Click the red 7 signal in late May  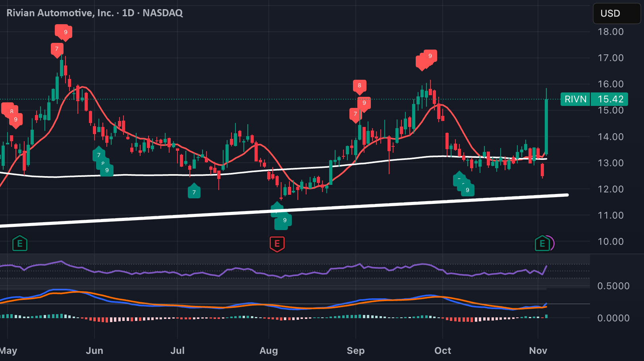pyautogui.click(x=57, y=50)
